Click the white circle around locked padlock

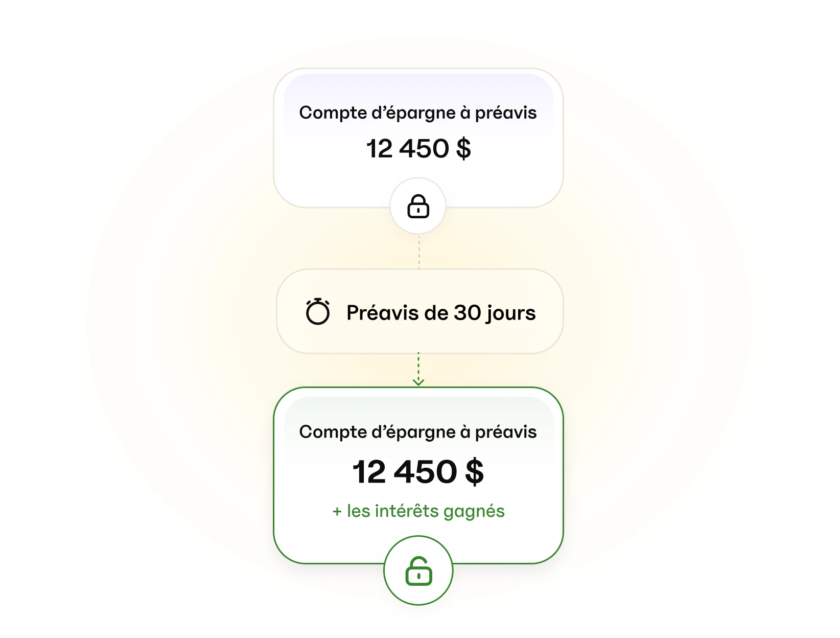[x=418, y=206]
